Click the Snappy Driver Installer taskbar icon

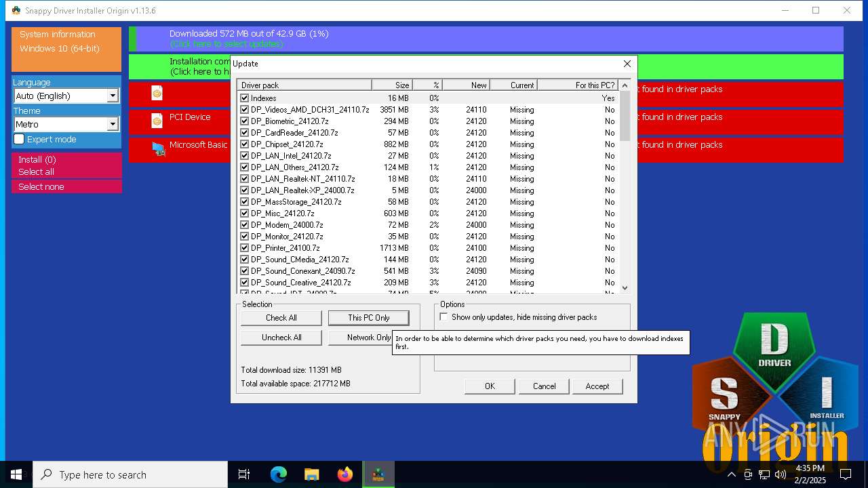[x=378, y=474]
